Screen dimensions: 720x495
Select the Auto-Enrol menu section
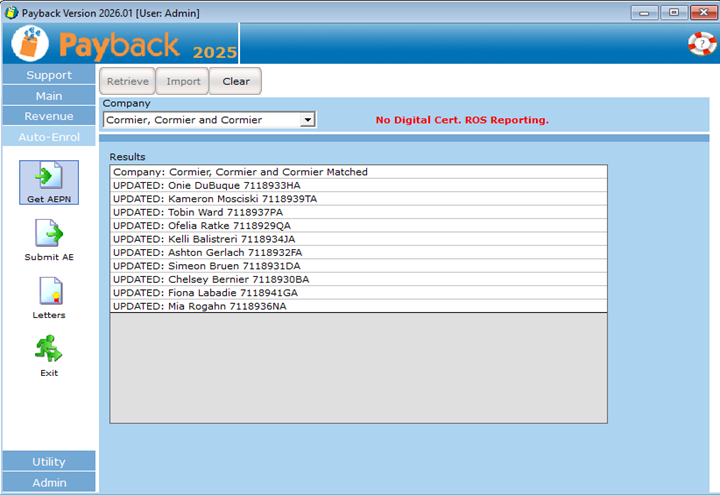point(49,137)
